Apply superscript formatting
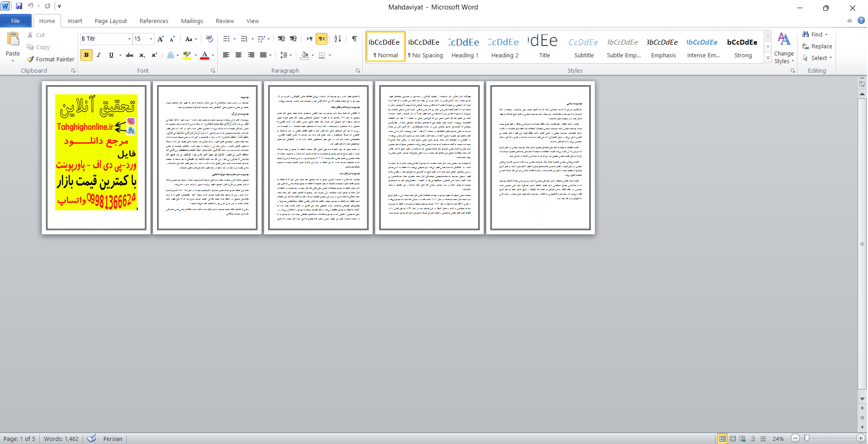 pyautogui.click(x=154, y=55)
